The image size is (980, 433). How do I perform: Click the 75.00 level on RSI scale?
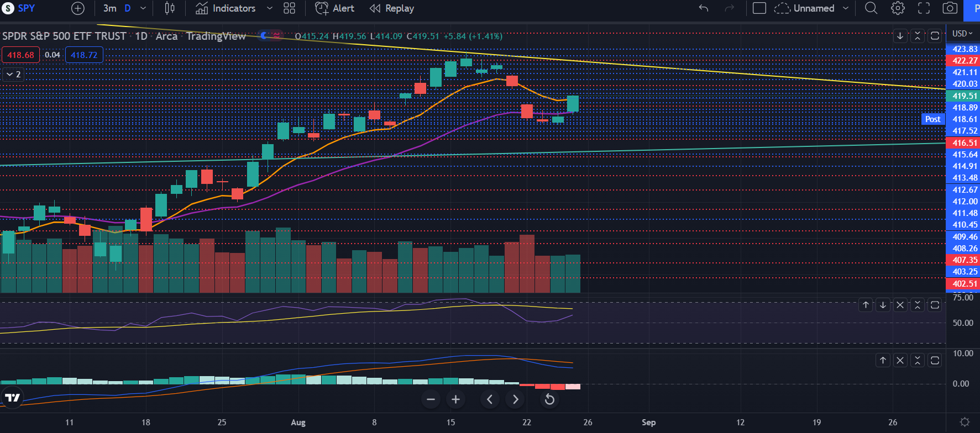963,297
